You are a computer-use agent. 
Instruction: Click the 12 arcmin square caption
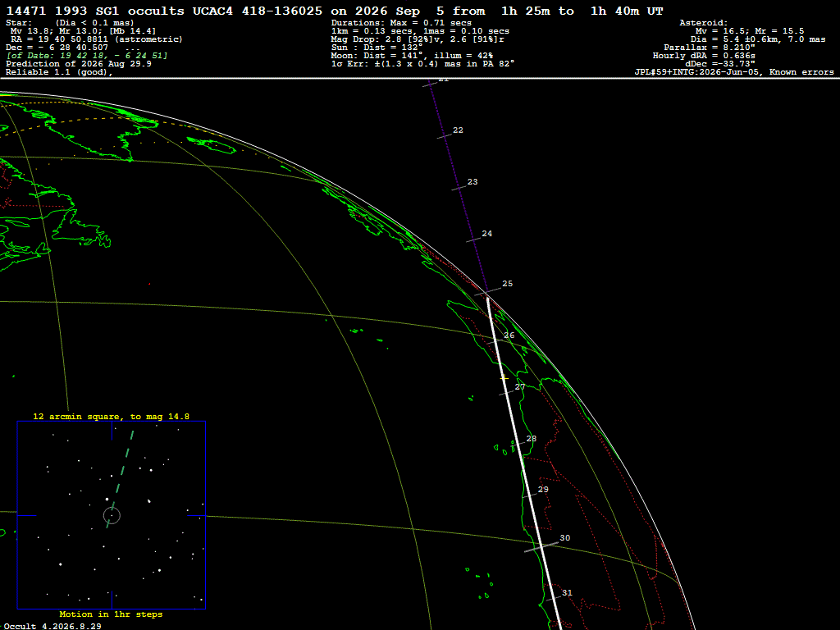[x=111, y=416]
